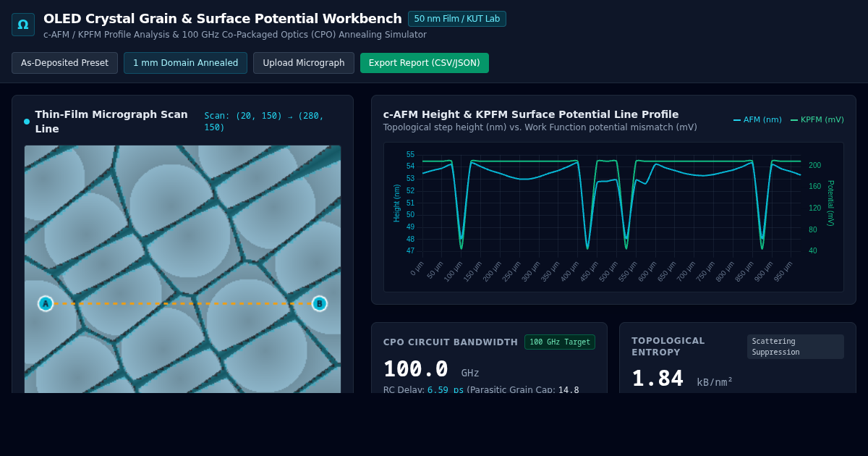868x456 pixels.
Task: Click the 100 GHz Target badge
Action: (x=560, y=342)
